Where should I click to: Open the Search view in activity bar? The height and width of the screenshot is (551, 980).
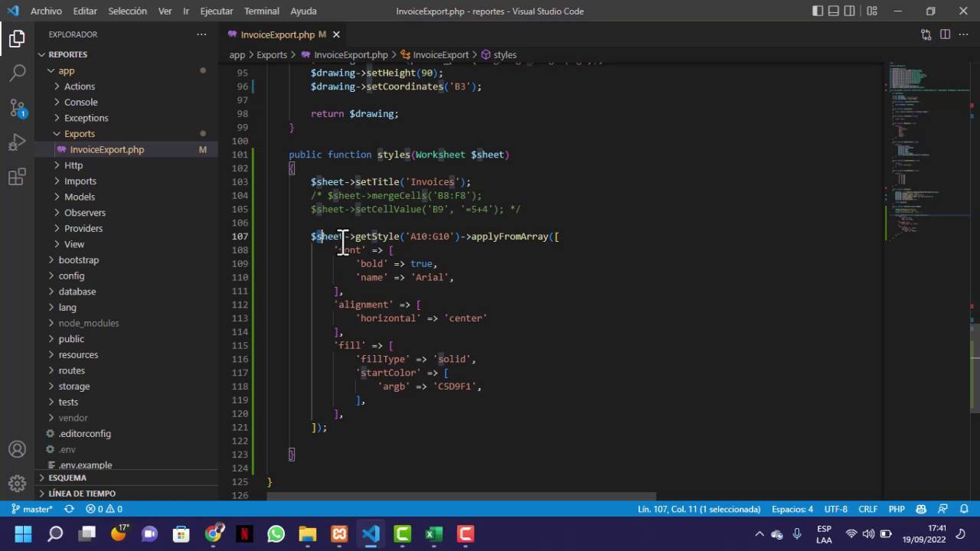(17, 73)
